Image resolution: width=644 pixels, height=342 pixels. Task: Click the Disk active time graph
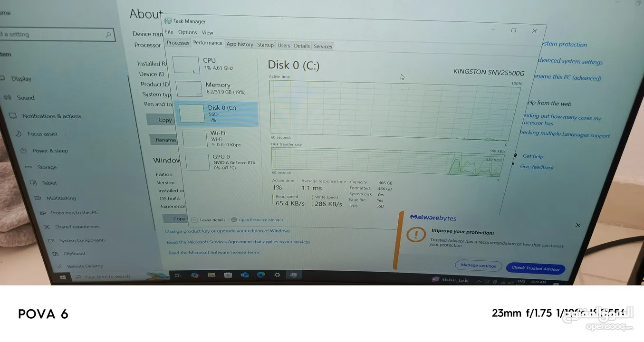[394, 111]
